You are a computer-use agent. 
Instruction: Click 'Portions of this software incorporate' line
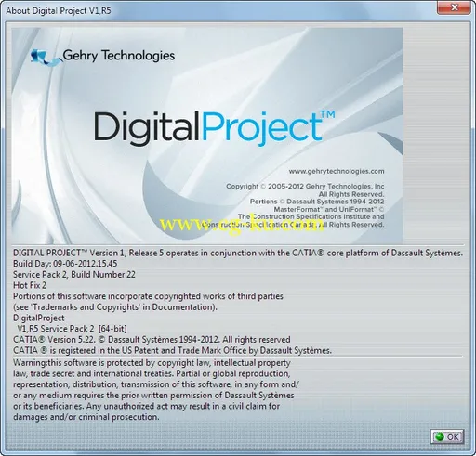click(148, 296)
